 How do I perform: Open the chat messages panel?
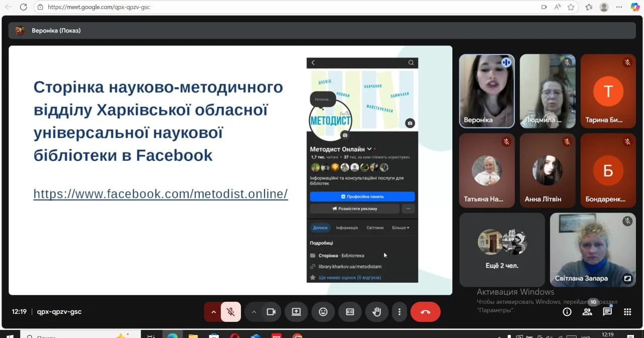(607, 312)
